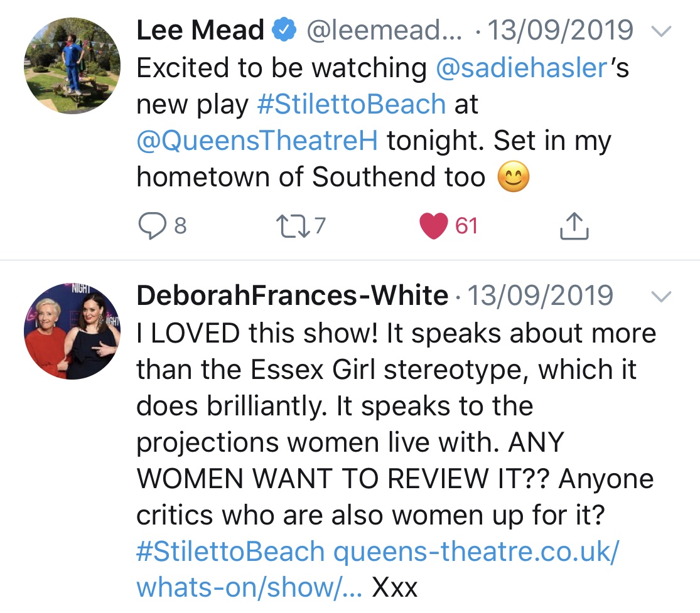Share Lee Mead's tweet via share icon
This screenshot has height=613, width=700.
574,227
